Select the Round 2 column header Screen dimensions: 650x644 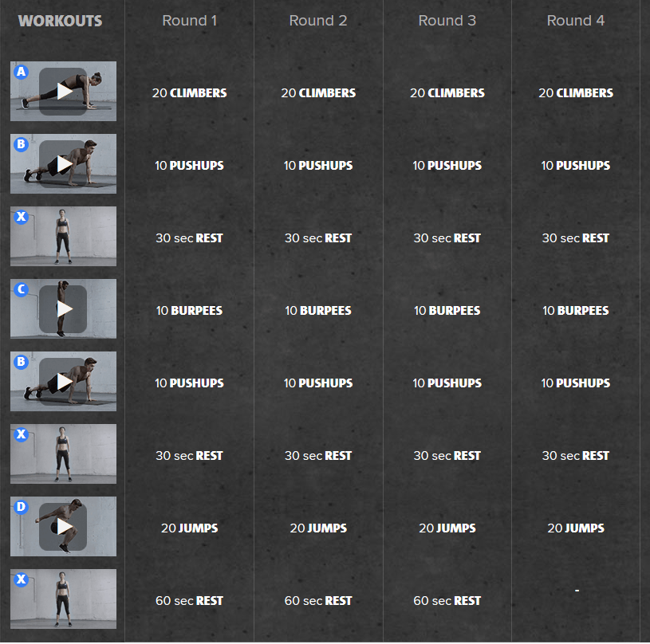[318, 21]
